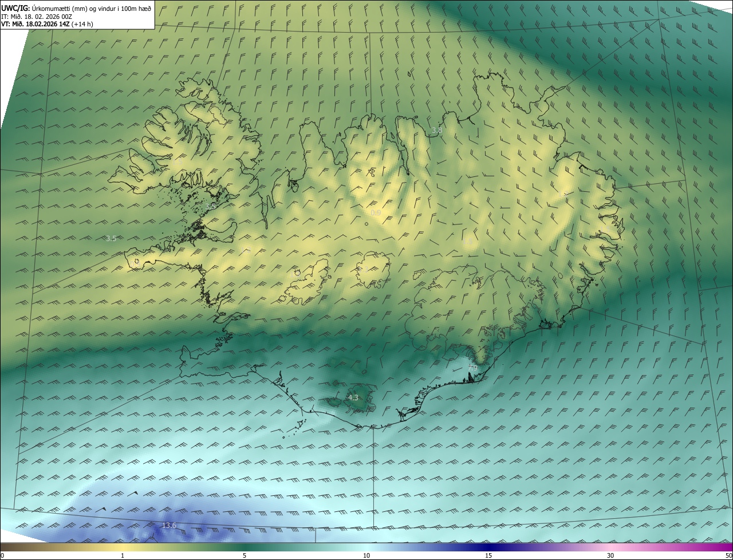Click the map title "Úrkomumætti (mm) og vindur i 100m hæð"
This screenshot has width=733, height=560.
point(90,8)
